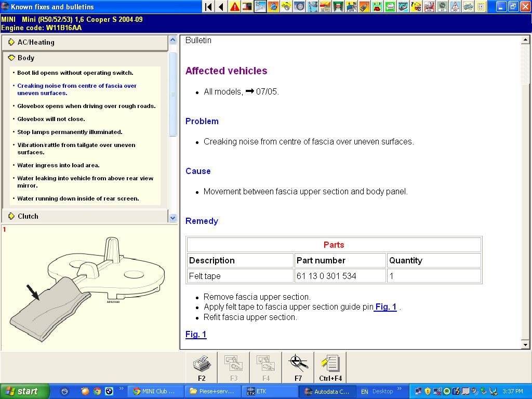Expand the Clutch category
Image resolution: width=532 pixels, height=399 pixels.
pos(28,216)
